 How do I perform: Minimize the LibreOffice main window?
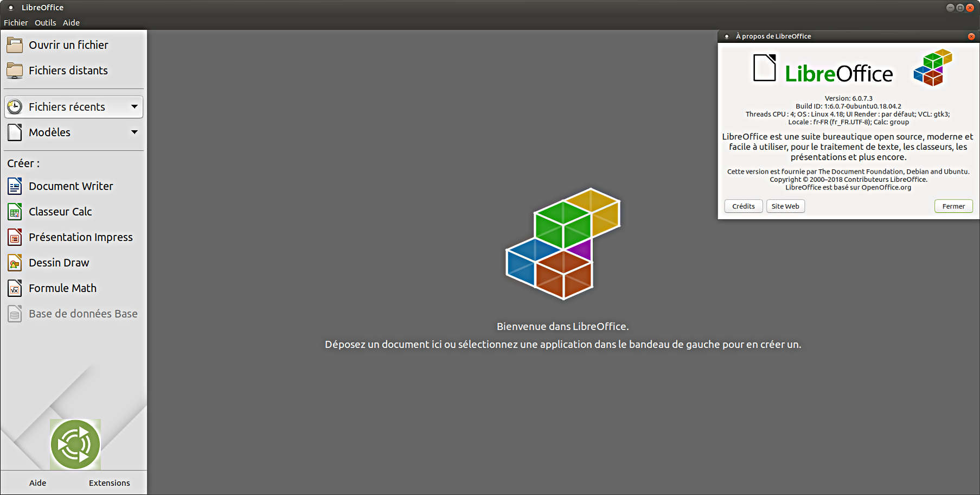950,8
